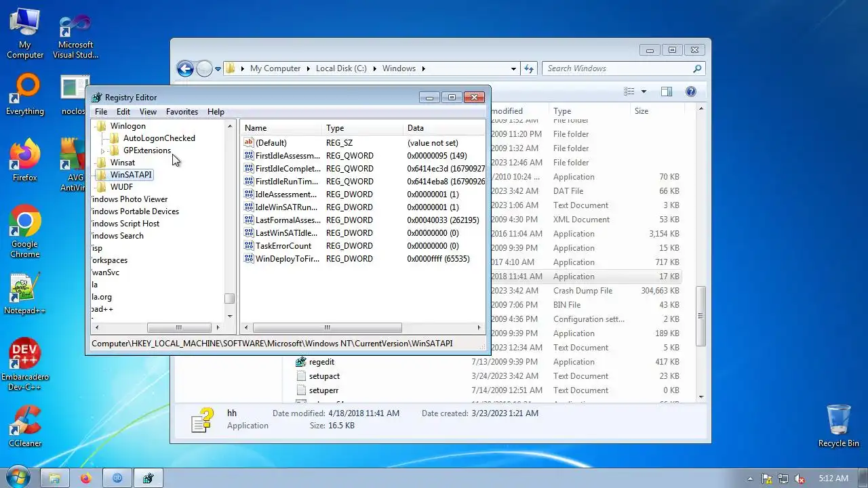Select AutoLogonChecked registry key
The width and height of the screenshot is (868, 488).
pyautogui.click(x=159, y=138)
